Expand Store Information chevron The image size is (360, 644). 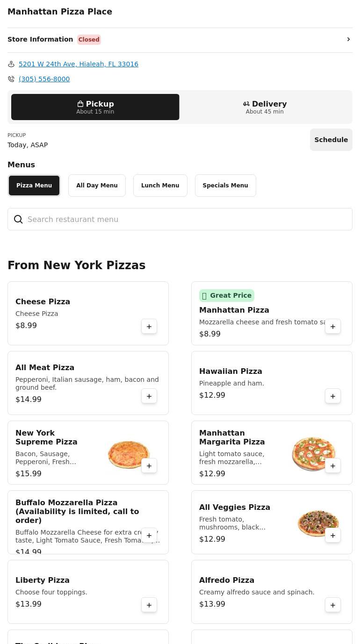348,39
